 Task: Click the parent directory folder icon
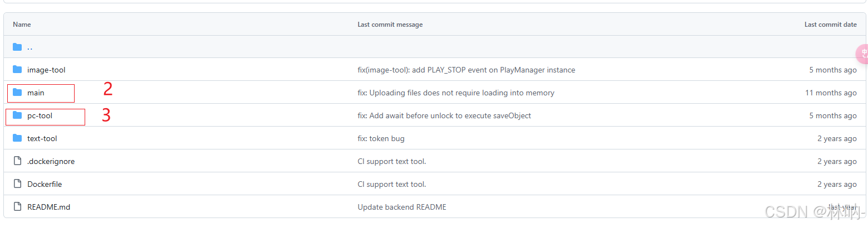coord(17,47)
